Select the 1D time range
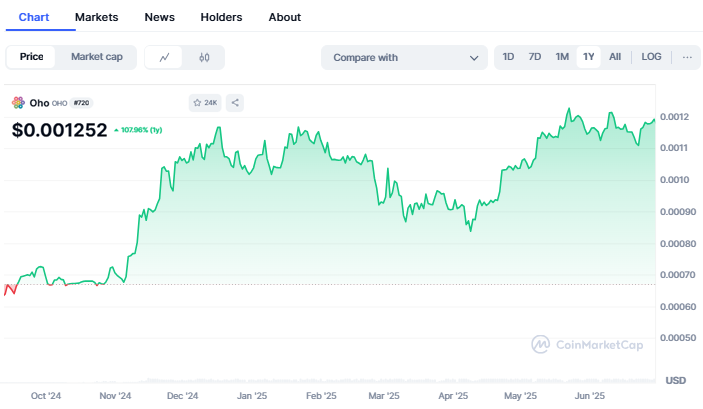Screen dimensions: 703x409 [x=508, y=57]
